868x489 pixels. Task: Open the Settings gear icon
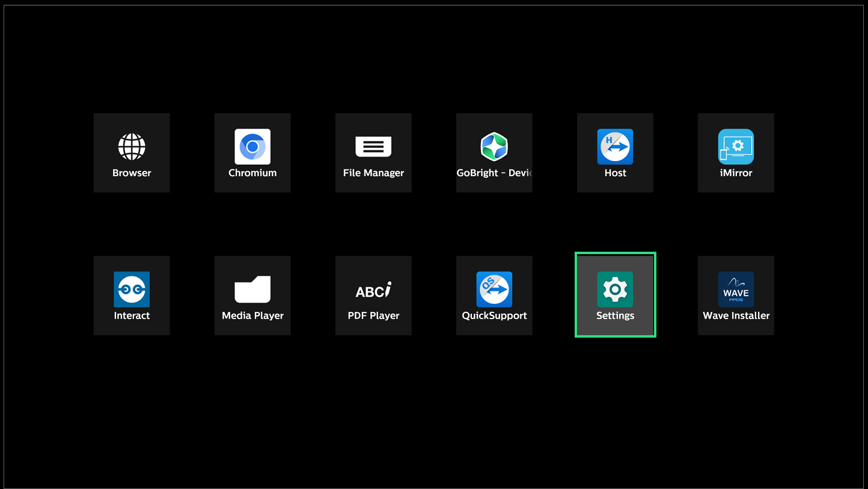(615, 290)
